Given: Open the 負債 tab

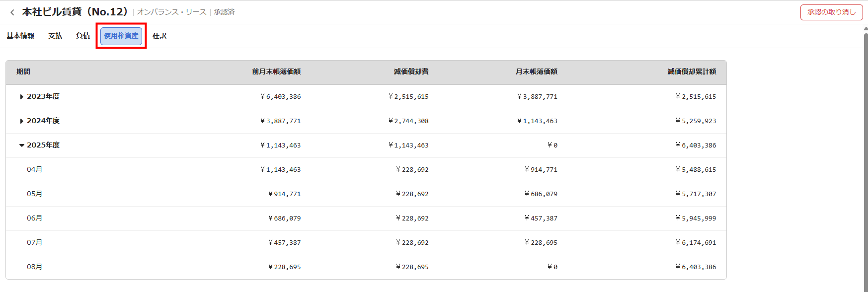Looking at the screenshot, I should 83,36.
